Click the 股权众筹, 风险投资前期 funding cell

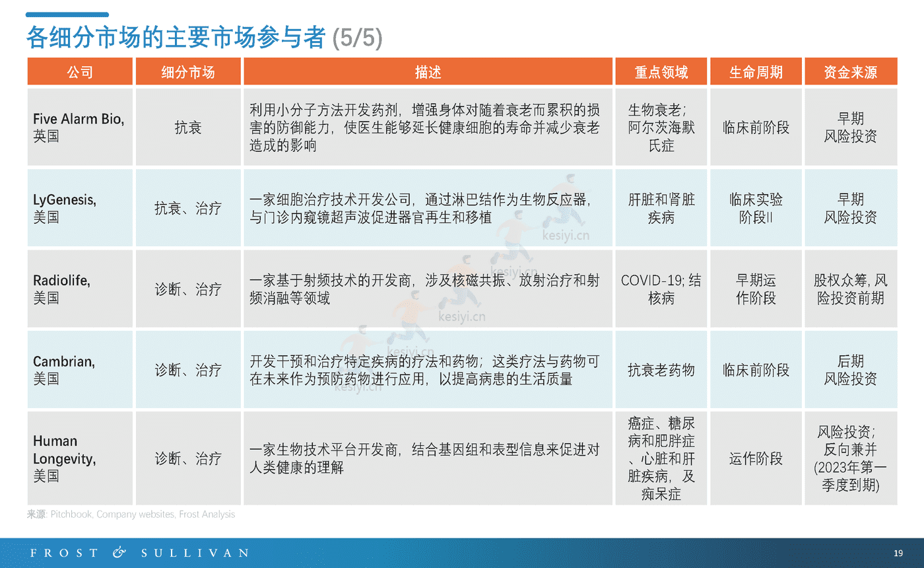pyautogui.click(x=851, y=289)
